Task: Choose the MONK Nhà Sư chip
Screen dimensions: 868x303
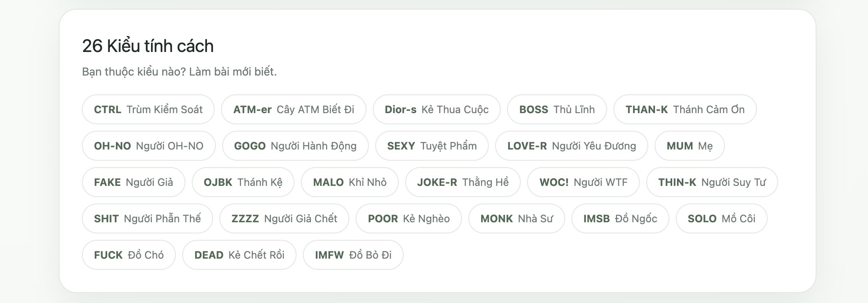Action: click(516, 219)
